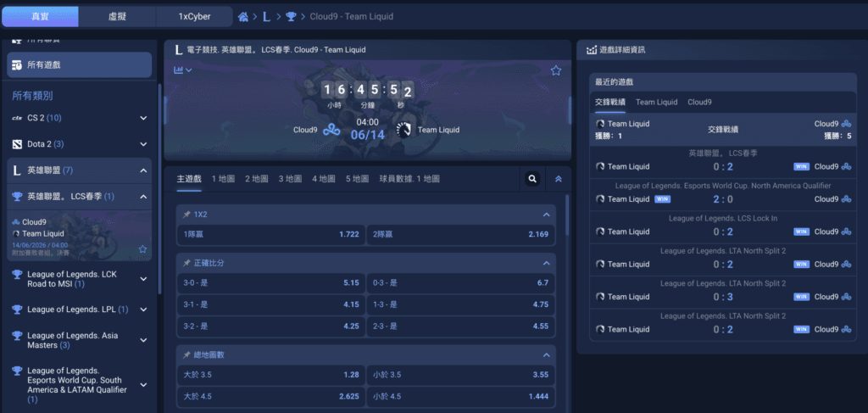Click the double-chevron collapse all markets icon

point(559,179)
